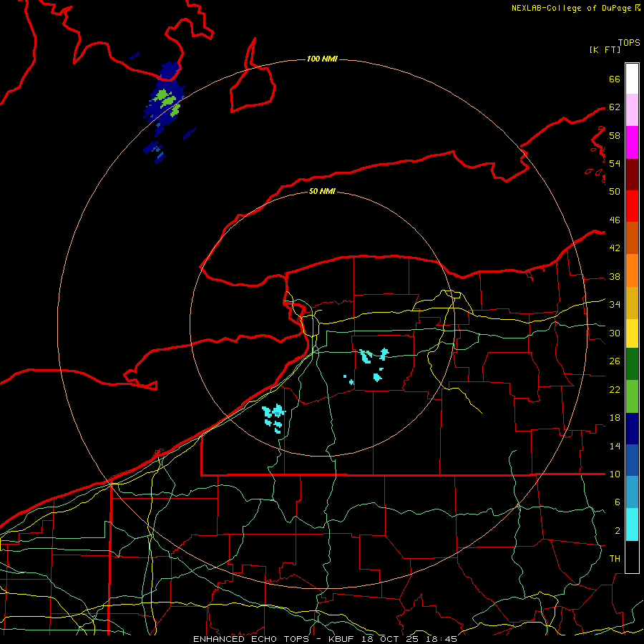Click the dark green legend swatch

click(x=632, y=364)
